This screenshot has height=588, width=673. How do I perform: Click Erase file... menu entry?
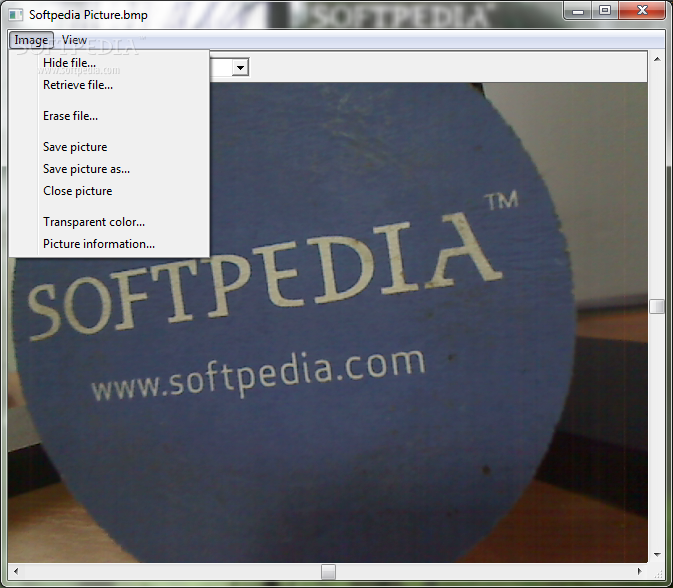[109, 116]
